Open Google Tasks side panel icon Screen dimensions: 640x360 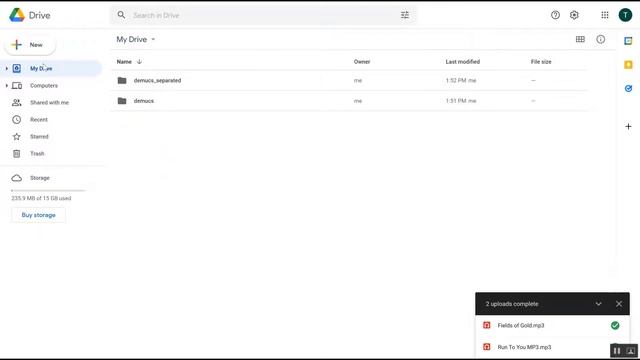pos(628,88)
